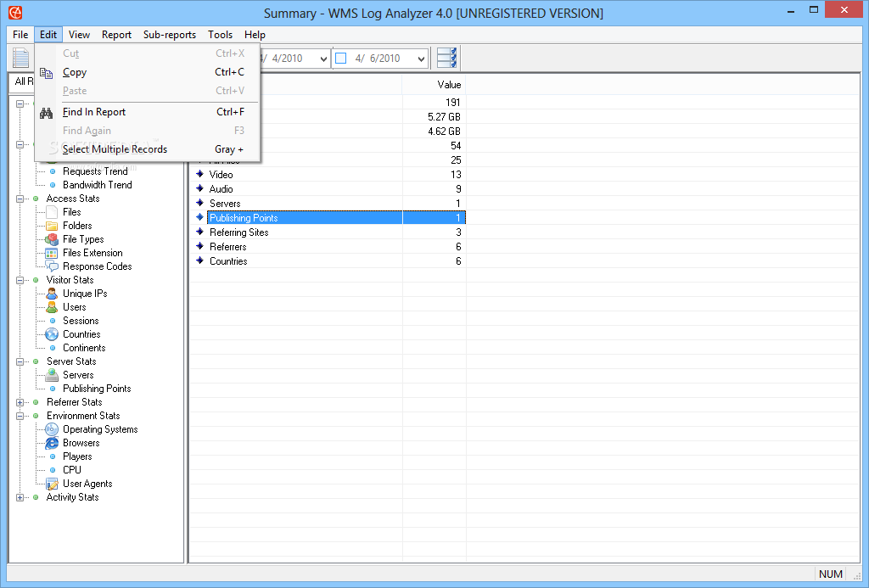Image resolution: width=869 pixels, height=588 pixels.
Task: Open the View menu
Action: [x=79, y=34]
